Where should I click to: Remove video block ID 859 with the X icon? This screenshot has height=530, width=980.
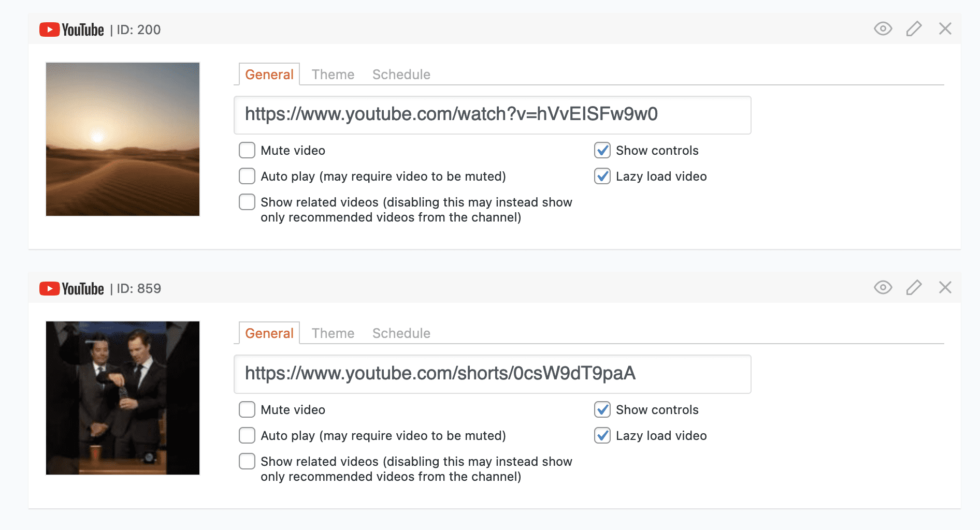[945, 287]
